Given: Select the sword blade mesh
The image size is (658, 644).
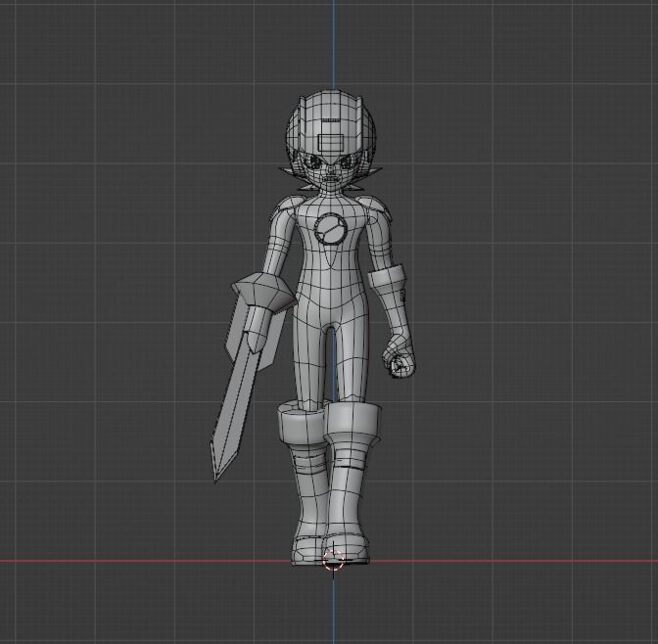Looking at the screenshot, I should [234, 405].
